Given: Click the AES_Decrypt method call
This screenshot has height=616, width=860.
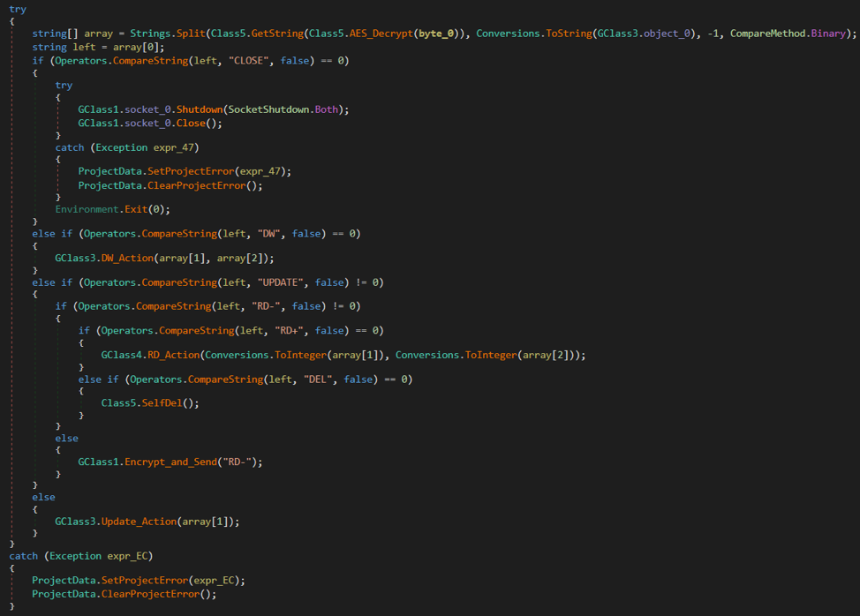Looking at the screenshot, I should point(383,34).
